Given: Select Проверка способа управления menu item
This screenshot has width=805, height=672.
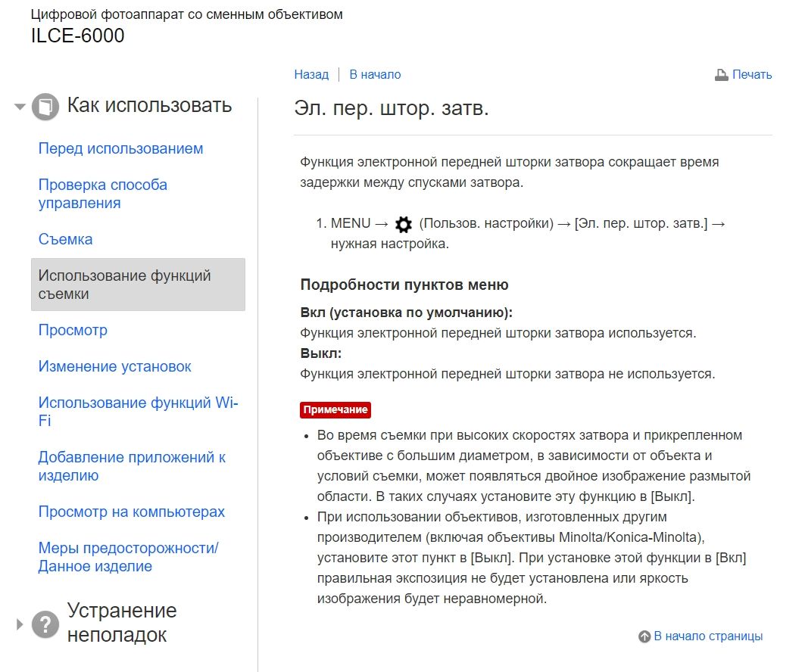Looking at the screenshot, I should coord(103,194).
